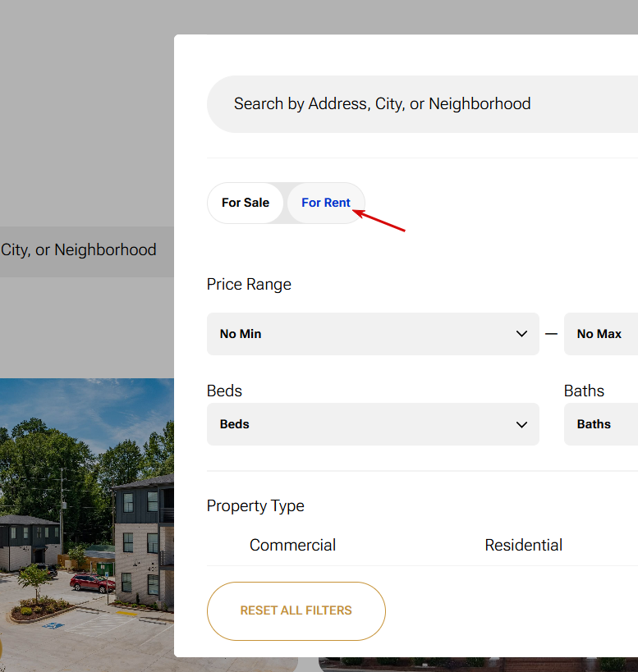Click the Beds label above the dropdown
The image size is (638, 672).
coord(224,391)
